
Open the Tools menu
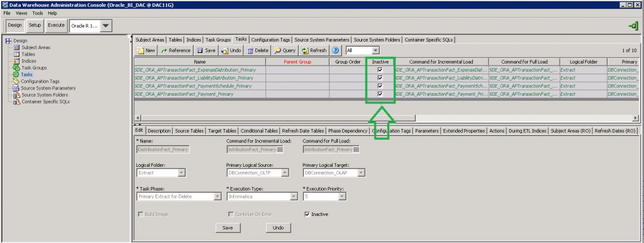pyautogui.click(x=37, y=13)
